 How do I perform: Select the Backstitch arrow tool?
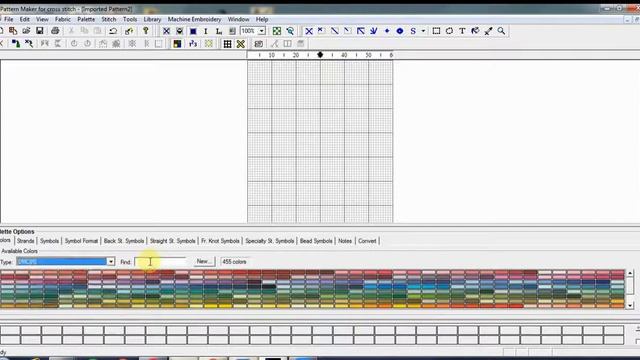coord(360,31)
